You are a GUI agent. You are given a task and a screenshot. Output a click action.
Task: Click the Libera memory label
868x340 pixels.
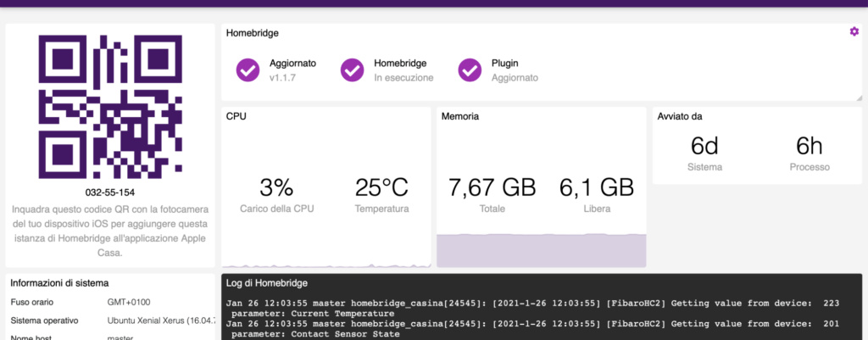click(x=597, y=209)
